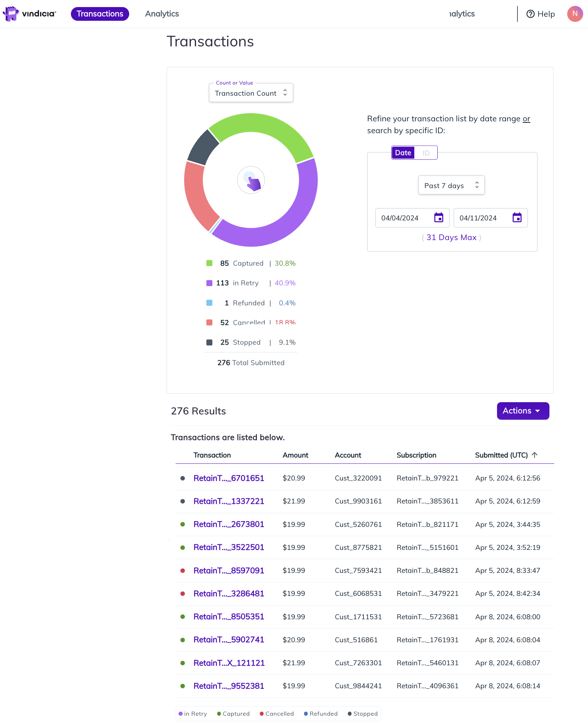This screenshot has height=725, width=588.
Task: Open the Analytics tab next to Transactions
Action: (x=162, y=14)
